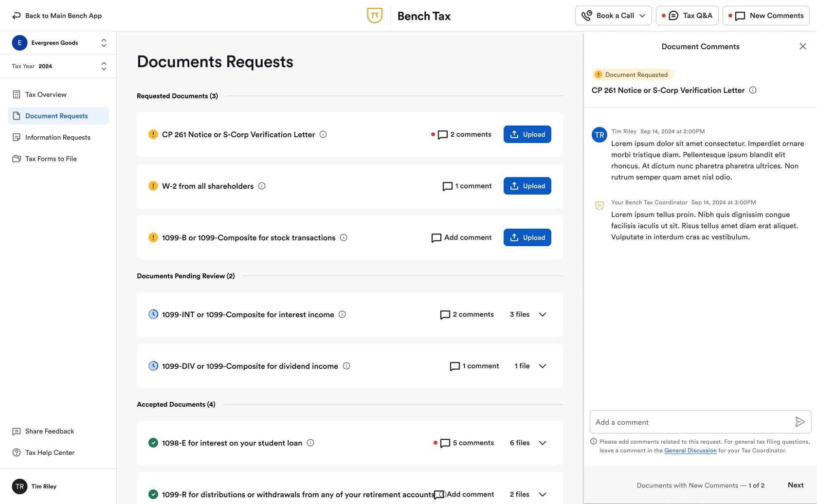
Task: Upload CP 261 Notice document
Action: [527, 134]
